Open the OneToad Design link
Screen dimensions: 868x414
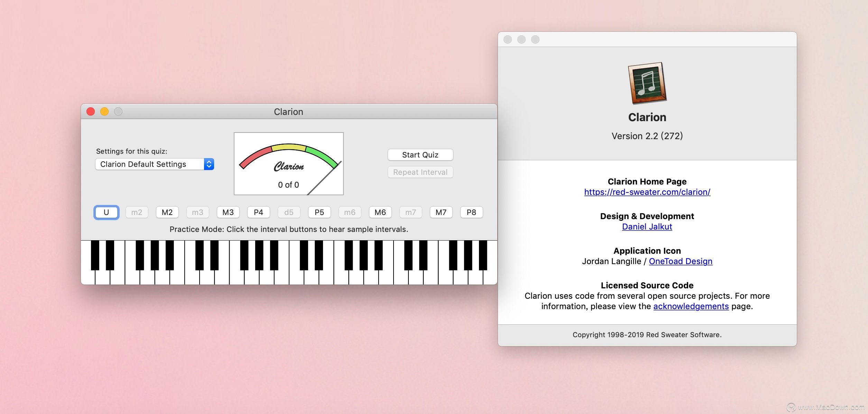click(x=681, y=261)
